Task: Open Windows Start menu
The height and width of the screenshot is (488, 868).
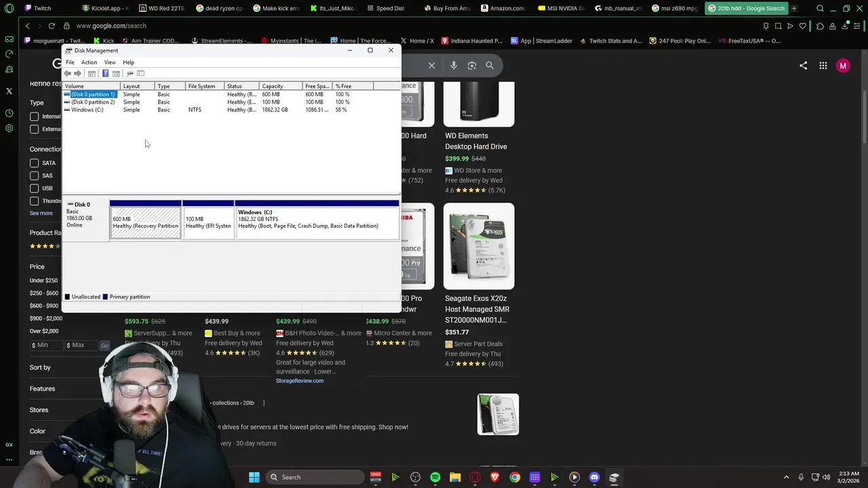Action: click(x=254, y=477)
